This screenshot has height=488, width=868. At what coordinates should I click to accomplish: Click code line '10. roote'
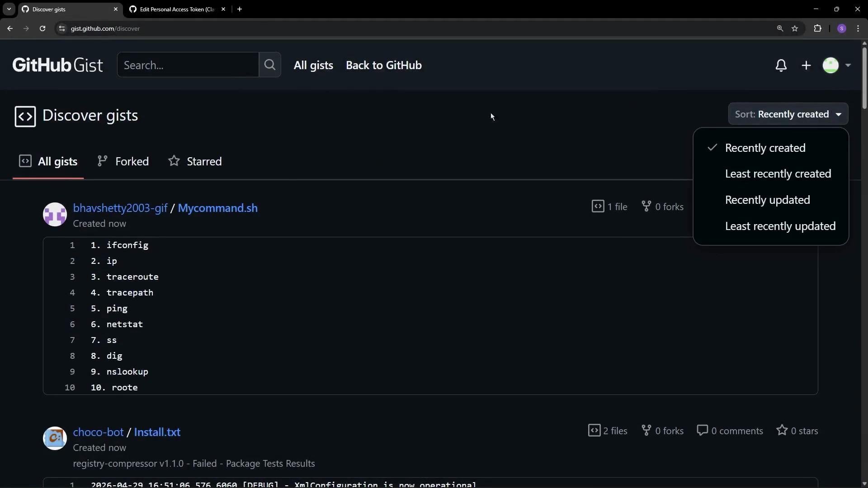[114, 387]
